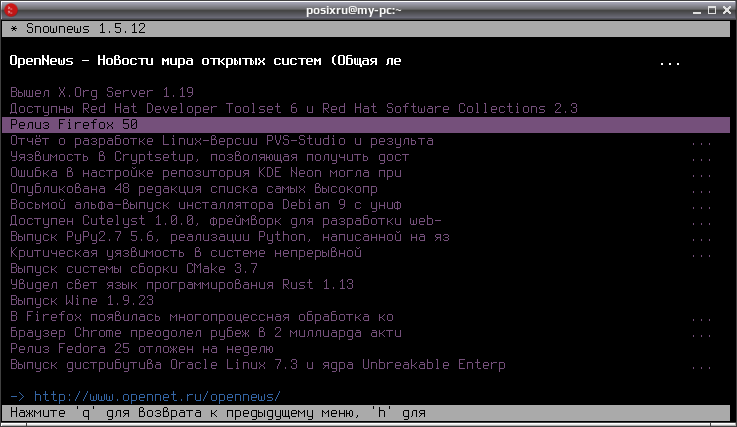Select item Критическая уязвимость в системе непрерывной
737x427 pixels.
click(186, 253)
